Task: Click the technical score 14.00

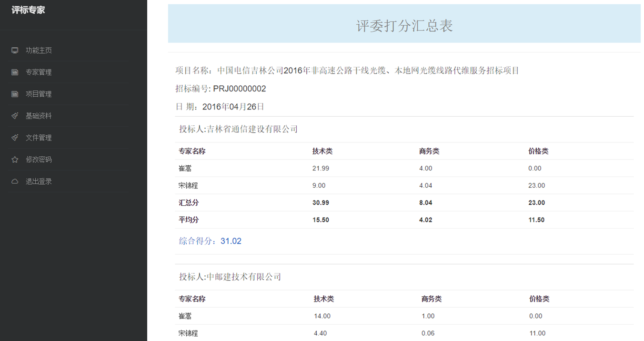Action: pyautogui.click(x=322, y=316)
